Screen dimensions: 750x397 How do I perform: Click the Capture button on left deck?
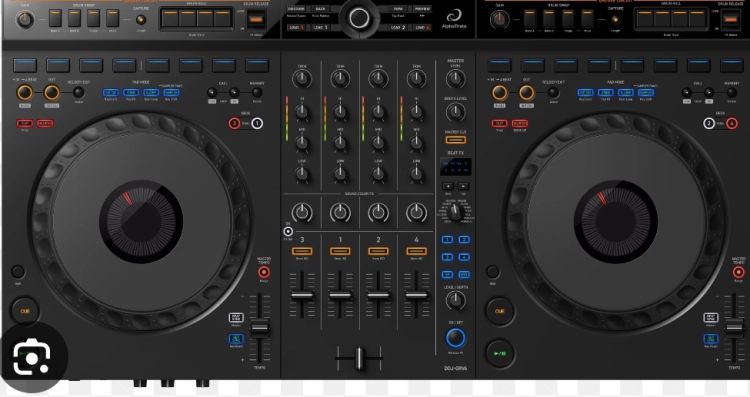coord(141,20)
